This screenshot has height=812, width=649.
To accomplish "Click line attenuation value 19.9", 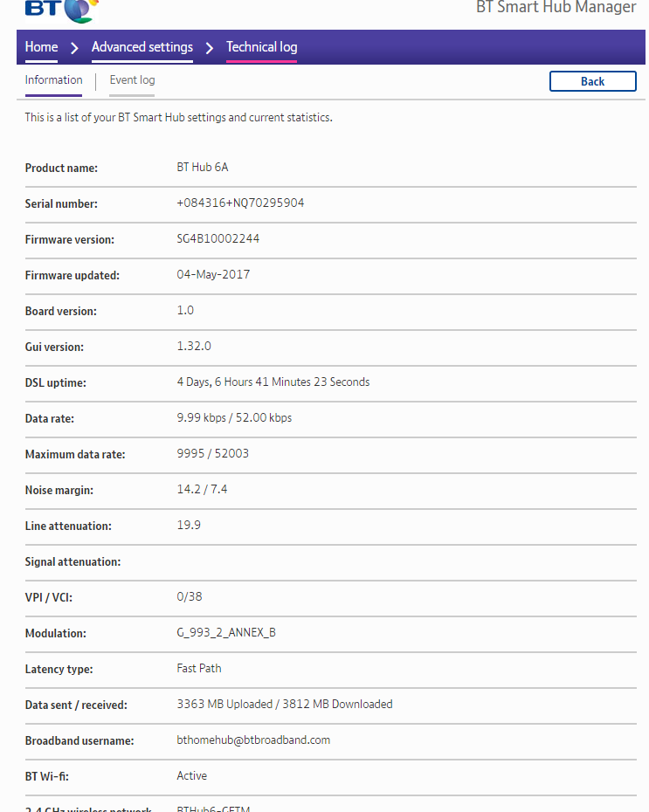I will (189, 525).
